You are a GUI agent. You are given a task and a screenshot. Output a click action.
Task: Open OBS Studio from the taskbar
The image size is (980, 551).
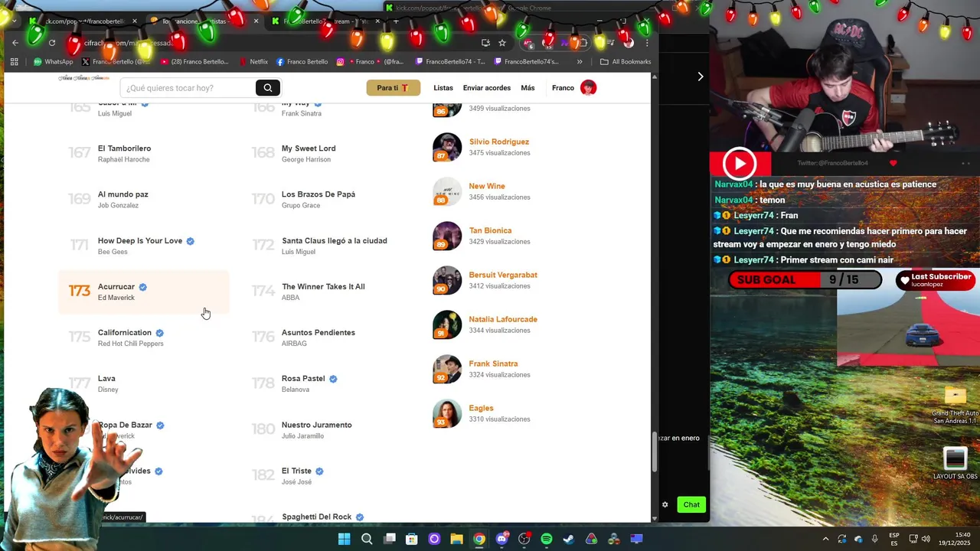(524, 540)
